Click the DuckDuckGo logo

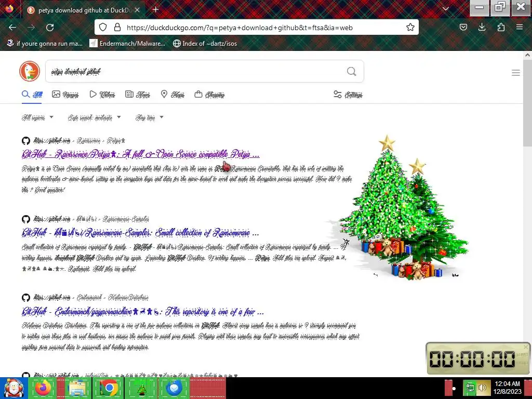pos(30,71)
